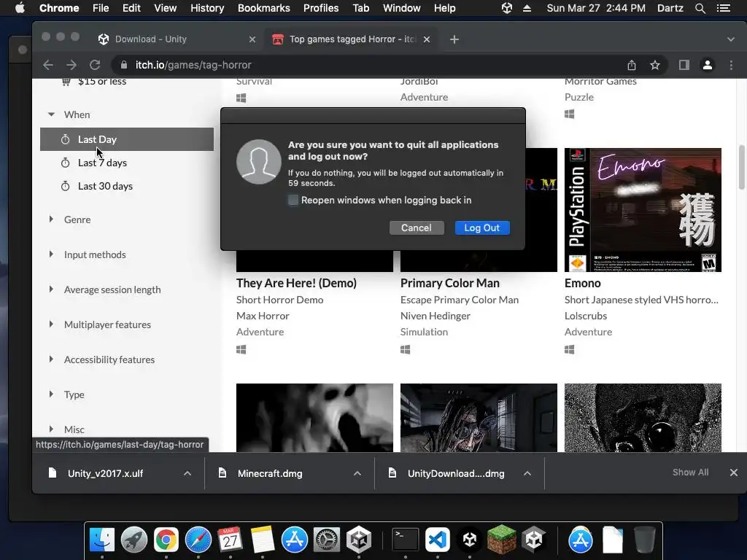Launch Launchpad from the dock
The image size is (747, 560).
(x=134, y=540)
